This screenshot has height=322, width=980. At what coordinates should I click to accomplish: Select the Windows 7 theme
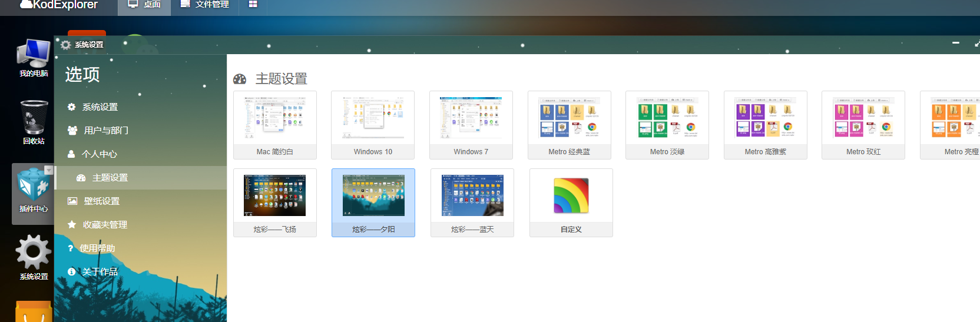471,125
